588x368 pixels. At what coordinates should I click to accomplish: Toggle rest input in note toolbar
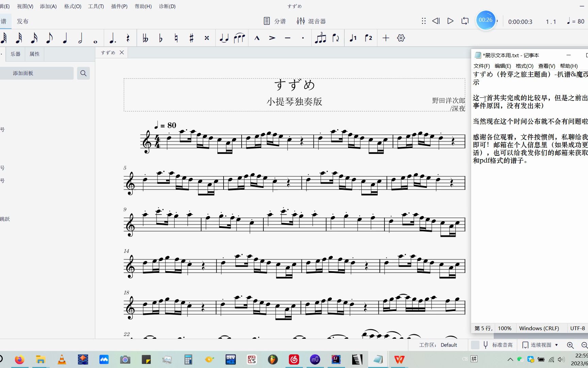pyautogui.click(x=128, y=38)
